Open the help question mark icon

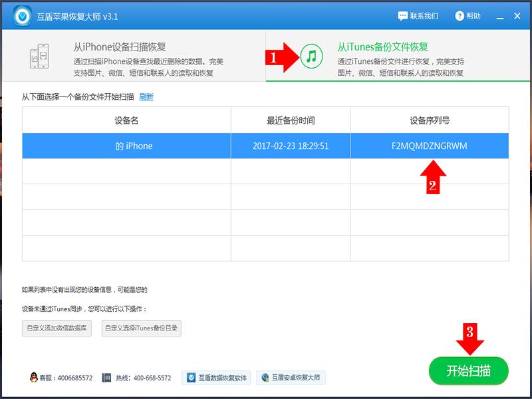click(459, 17)
